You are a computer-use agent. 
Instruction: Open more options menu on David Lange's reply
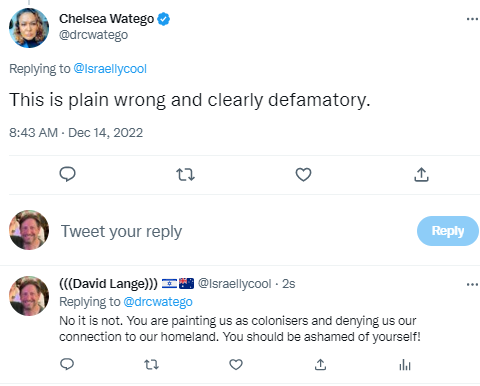472,284
